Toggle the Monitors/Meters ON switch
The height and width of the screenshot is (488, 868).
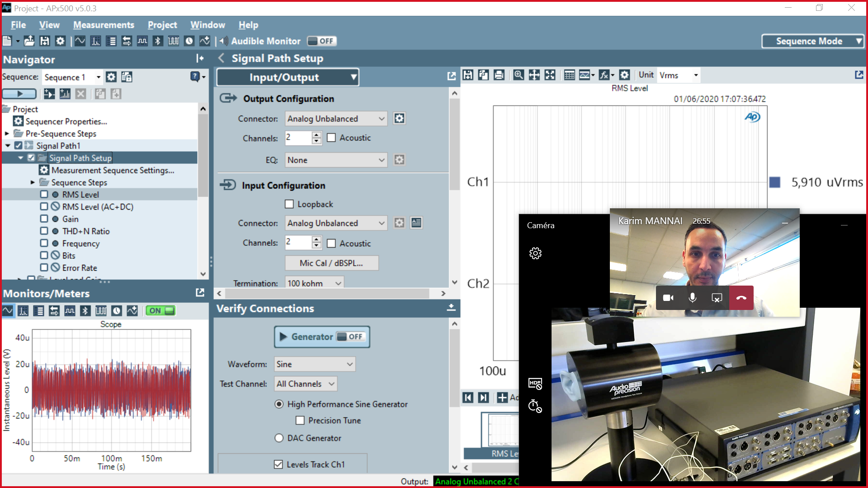pyautogui.click(x=160, y=311)
